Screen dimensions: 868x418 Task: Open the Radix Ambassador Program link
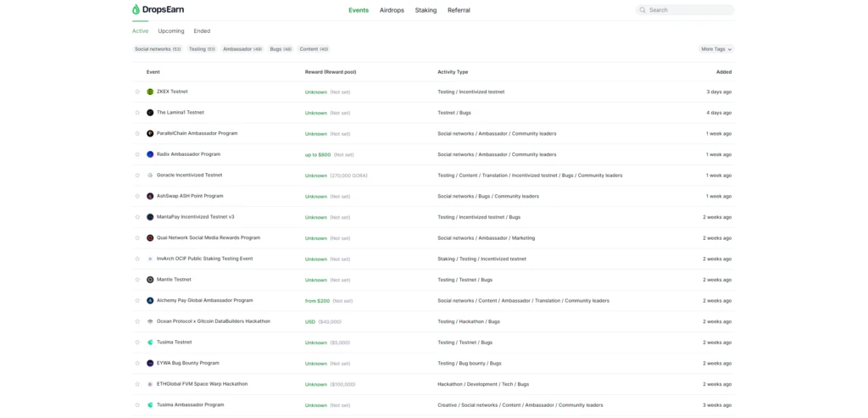[x=188, y=154]
